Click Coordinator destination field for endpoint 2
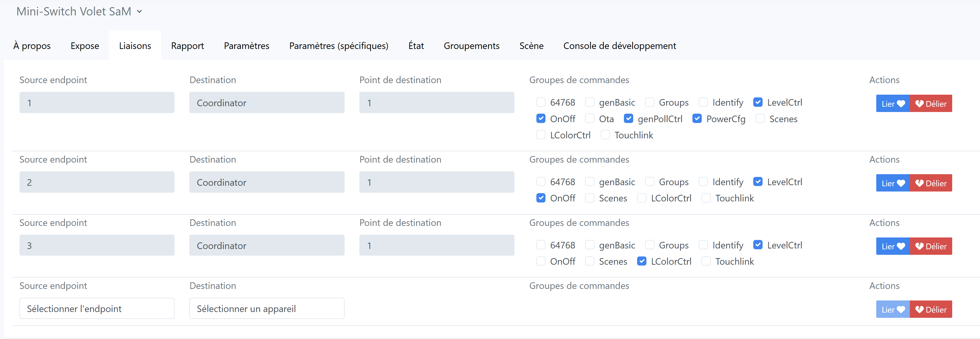Viewport: 980px width, 339px height. 267,182
